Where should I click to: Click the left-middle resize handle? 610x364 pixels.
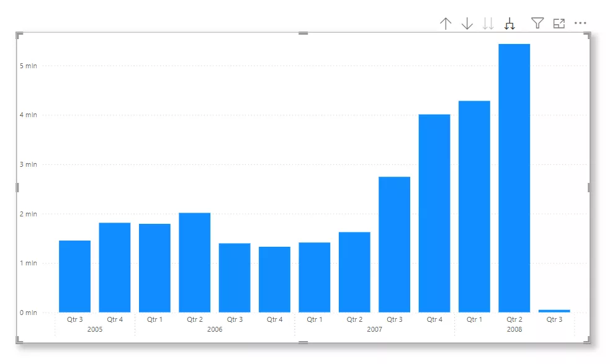17,187
